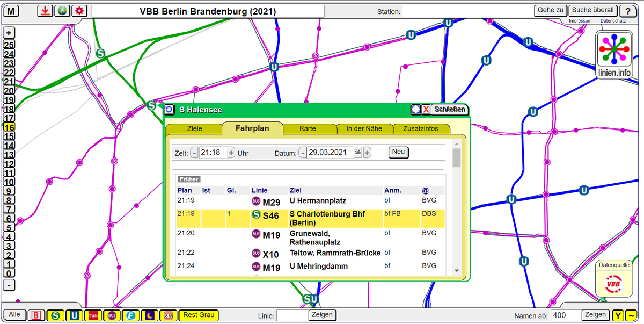Toggle ferry lines filter
Image resolution: width=644 pixels, height=324 pixels.
click(x=130, y=315)
